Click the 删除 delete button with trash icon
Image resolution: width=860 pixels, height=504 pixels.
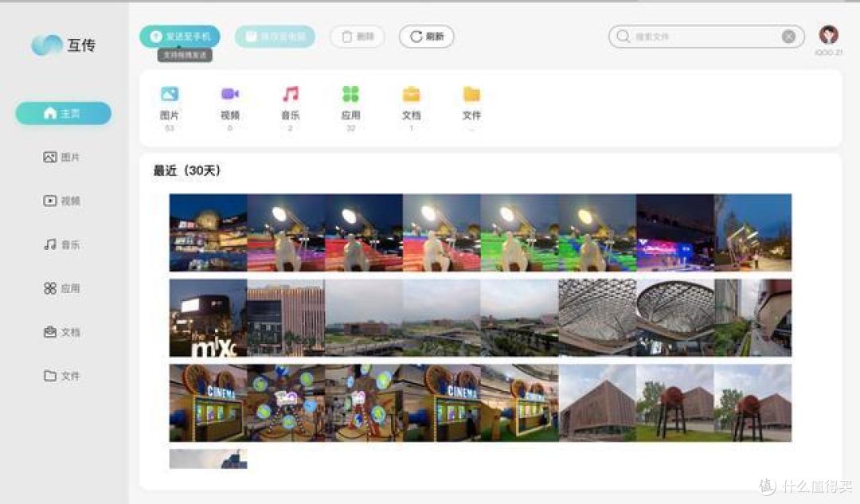(357, 36)
